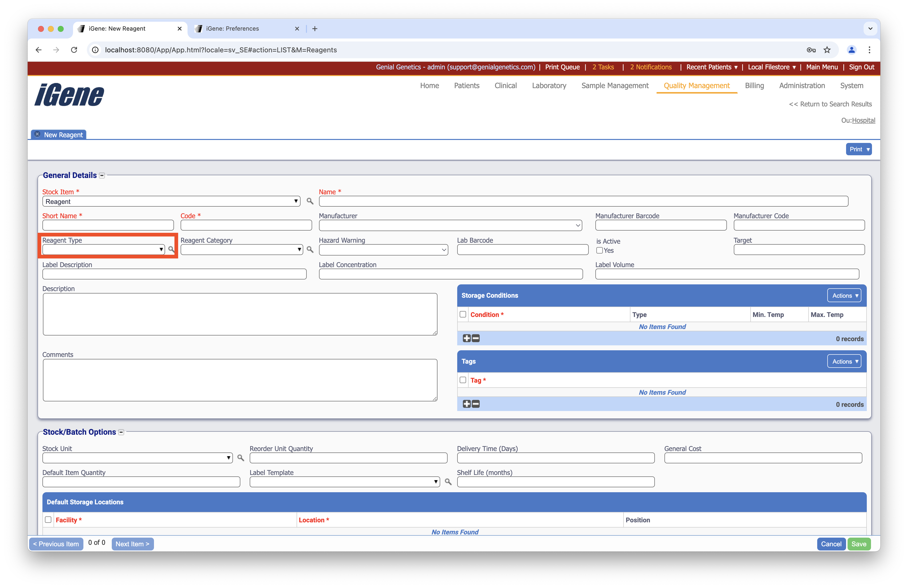Image resolution: width=908 pixels, height=588 pixels.
Task: Click the search icon beside Stock Item
Action: (x=310, y=201)
